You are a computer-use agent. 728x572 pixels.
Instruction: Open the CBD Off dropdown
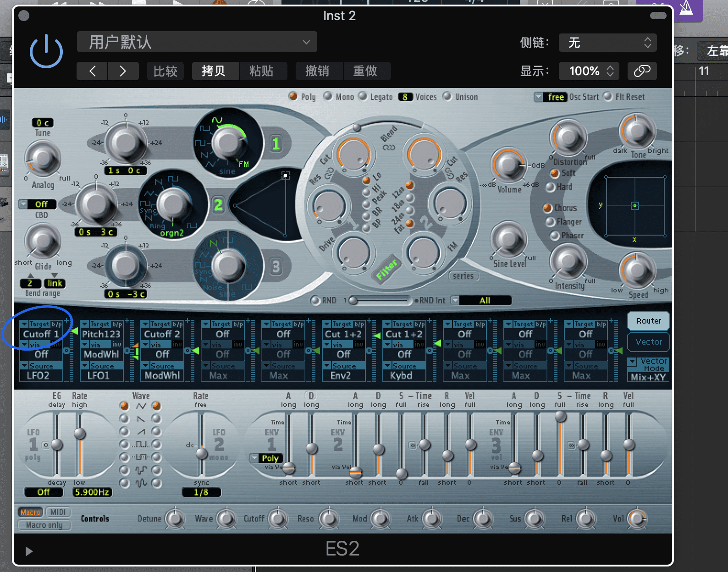37,204
